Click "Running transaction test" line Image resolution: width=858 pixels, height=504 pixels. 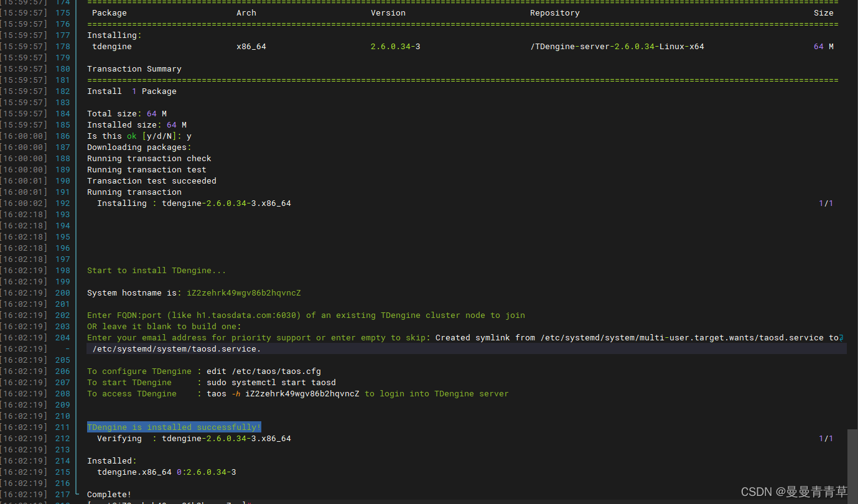147,170
